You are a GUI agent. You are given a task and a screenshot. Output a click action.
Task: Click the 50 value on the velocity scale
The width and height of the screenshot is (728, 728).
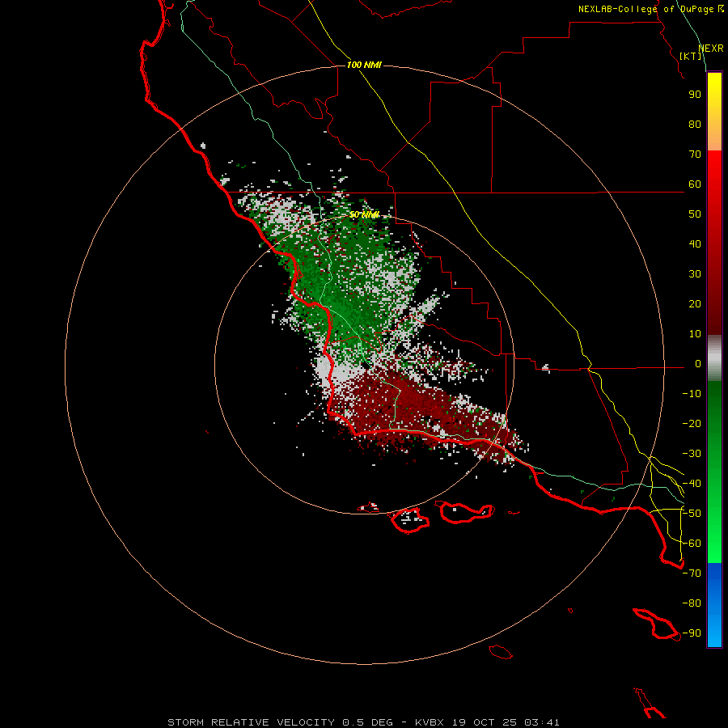point(695,214)
